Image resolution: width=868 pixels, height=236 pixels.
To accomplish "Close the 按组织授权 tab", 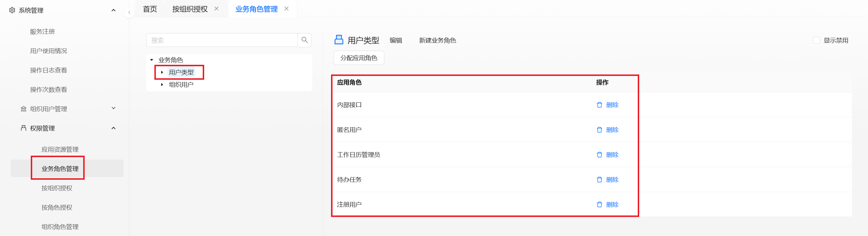I will click(217, 9).
